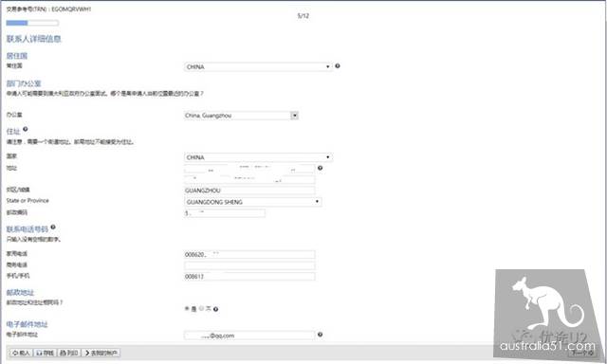Click the 联系人详细信息 page heading
607x364 pixels.
(34, 39)
